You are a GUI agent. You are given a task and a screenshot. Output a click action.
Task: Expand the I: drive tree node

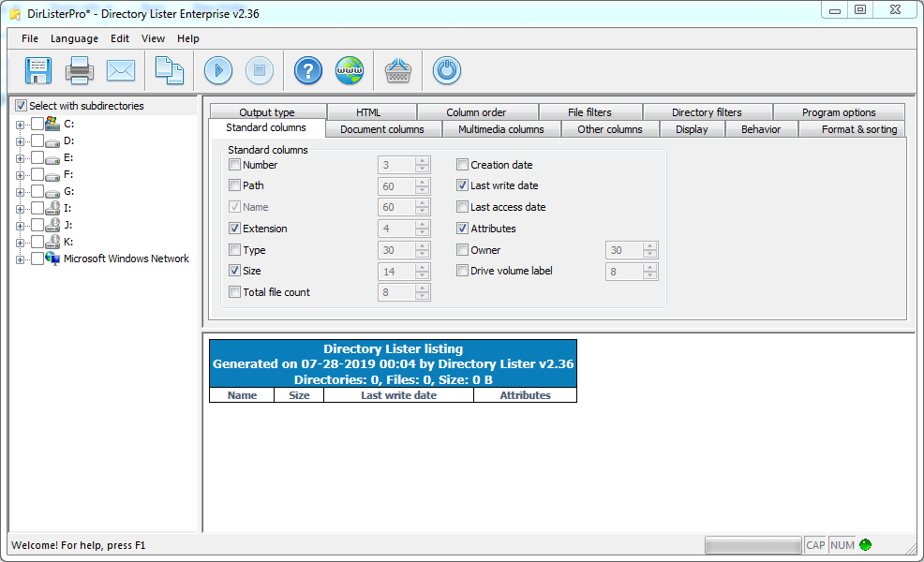click(20, 209)
